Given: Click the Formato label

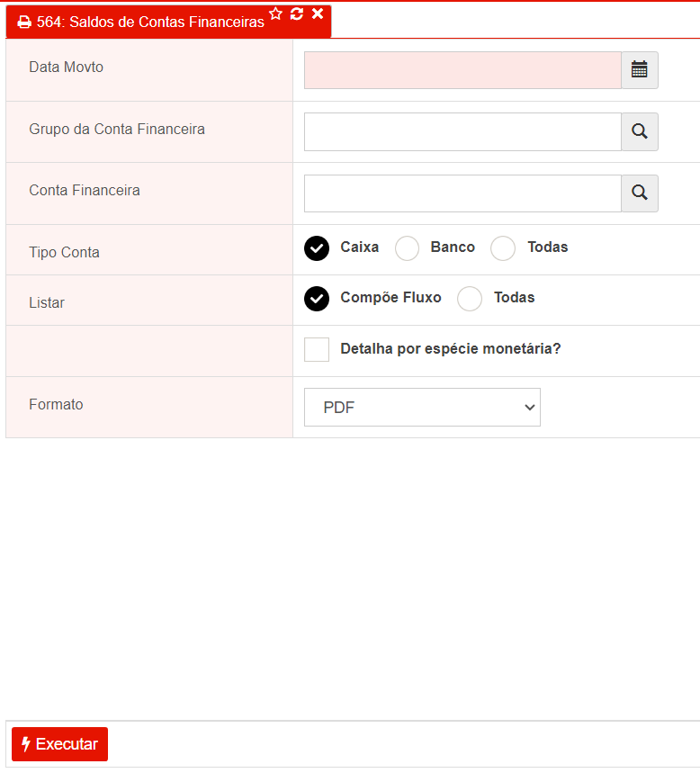Looking at the screenshot, I should [x=56, y=404].
